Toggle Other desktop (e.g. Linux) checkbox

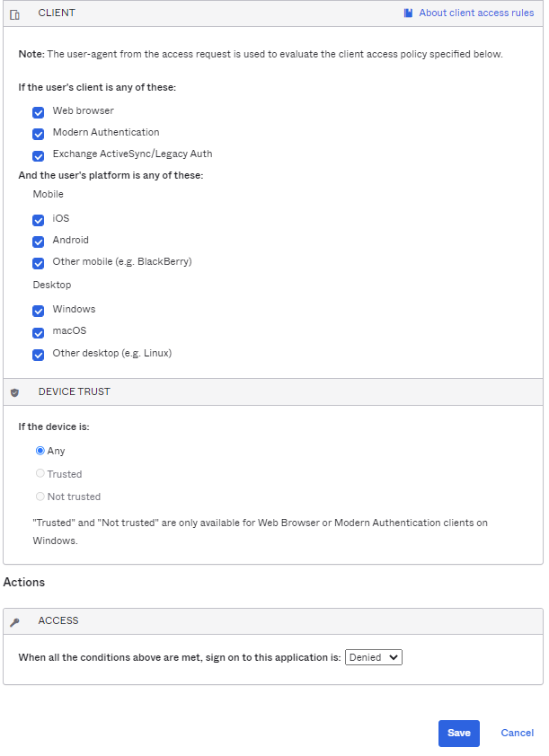click(x=39, y=355)
